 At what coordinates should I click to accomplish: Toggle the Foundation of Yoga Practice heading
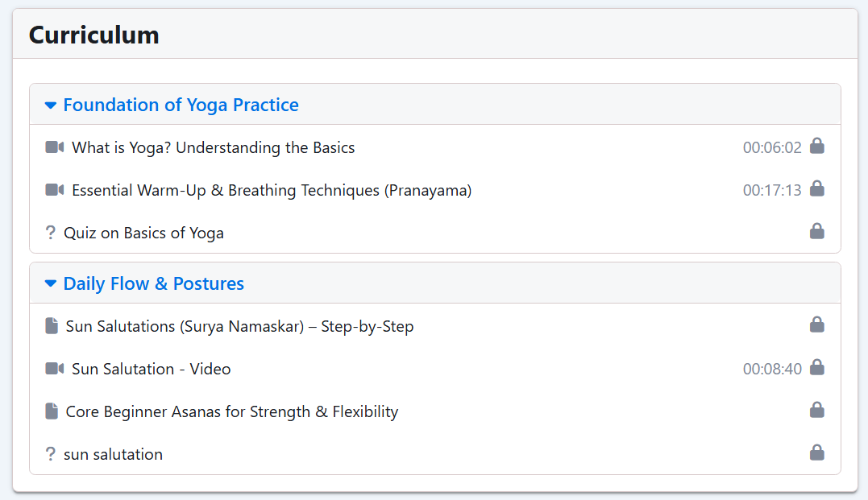pos(181,105)
